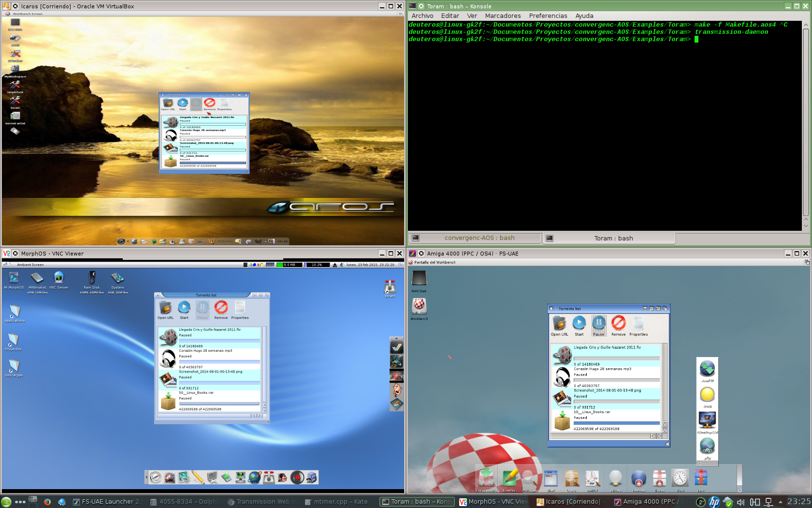Viewport: 812px width, 508px height.
Task: Open the System drive icon in MorphOS
Action: coord(117,282)
